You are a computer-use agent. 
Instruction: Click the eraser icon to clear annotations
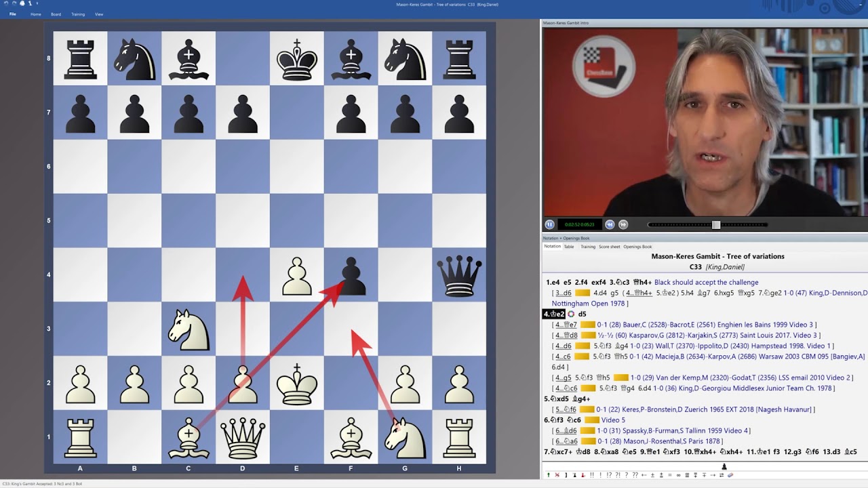730,475
